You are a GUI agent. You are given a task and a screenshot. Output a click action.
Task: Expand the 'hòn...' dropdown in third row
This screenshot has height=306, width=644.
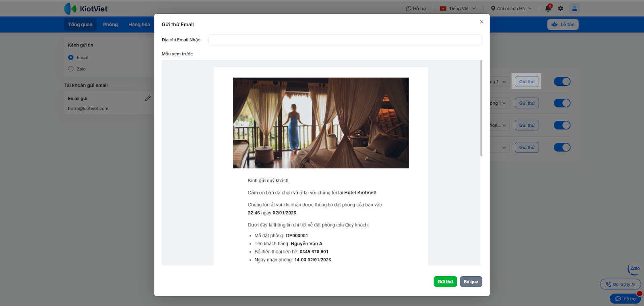(499, 125)
